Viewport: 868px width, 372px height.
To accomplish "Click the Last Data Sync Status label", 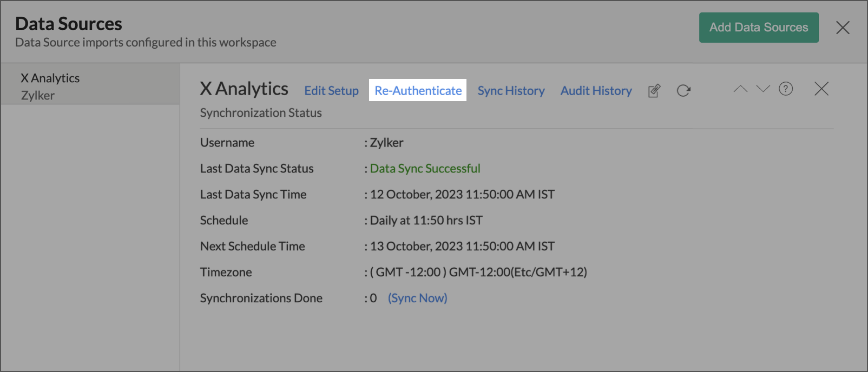I will (x=257, y=169).
